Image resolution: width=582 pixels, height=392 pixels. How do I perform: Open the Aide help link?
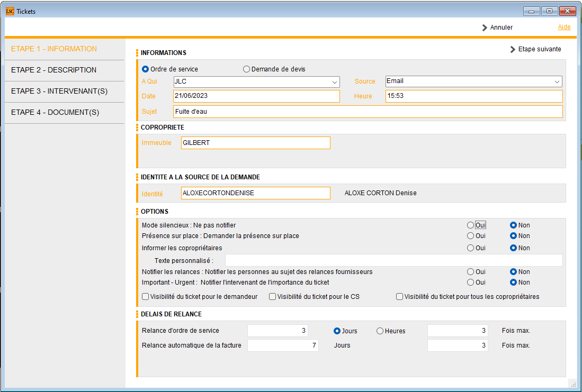[564, 26]
